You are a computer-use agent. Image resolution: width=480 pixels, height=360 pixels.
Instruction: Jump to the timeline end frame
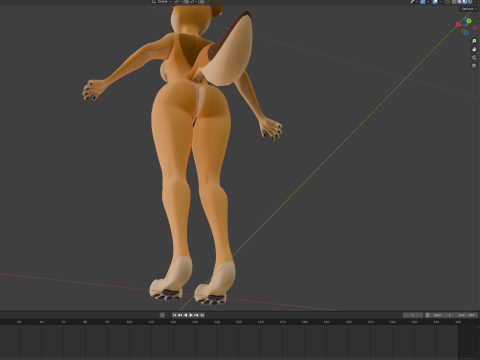(x=202, y=315)
